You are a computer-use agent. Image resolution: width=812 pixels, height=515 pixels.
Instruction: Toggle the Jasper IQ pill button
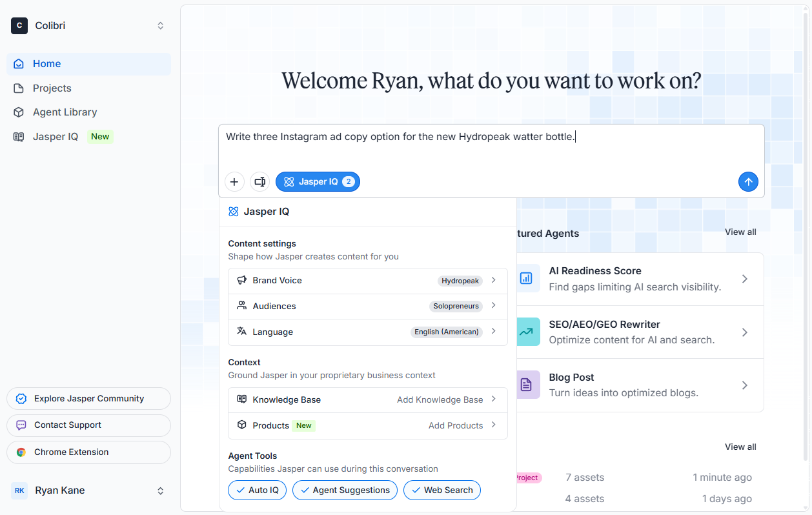pos(318,182)
